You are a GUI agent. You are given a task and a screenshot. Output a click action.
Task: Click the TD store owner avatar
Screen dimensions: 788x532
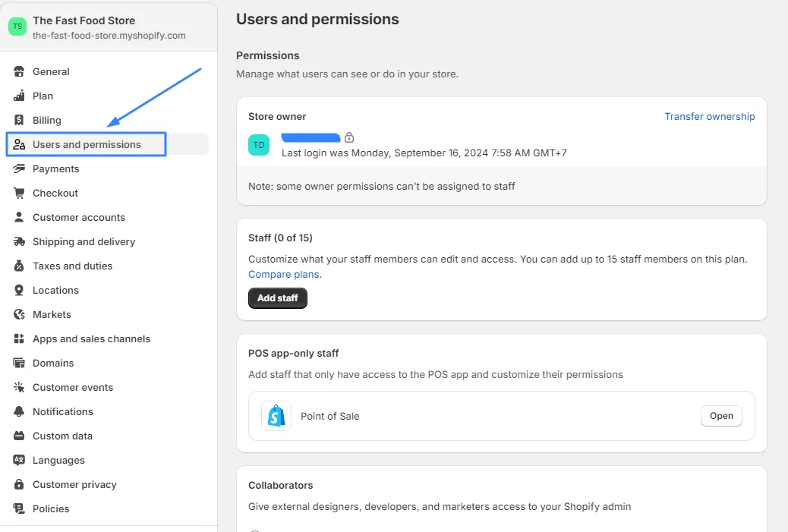(259, 145)
